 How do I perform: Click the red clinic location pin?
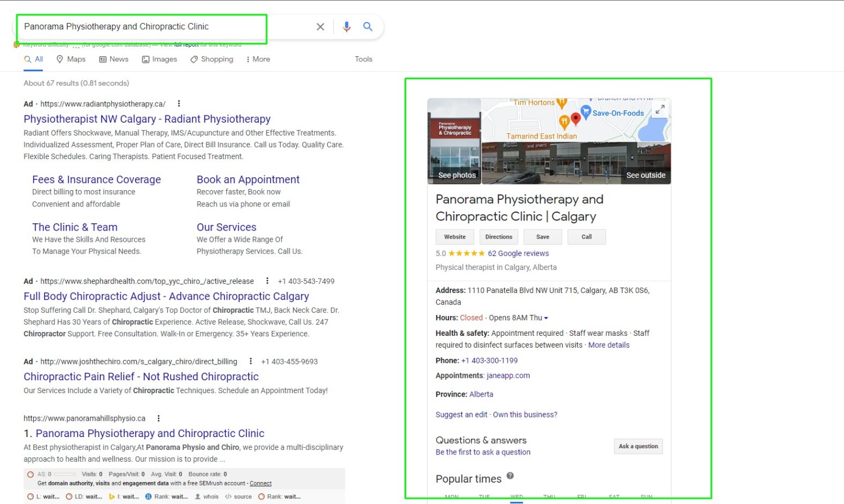click(x=576, y=119)
